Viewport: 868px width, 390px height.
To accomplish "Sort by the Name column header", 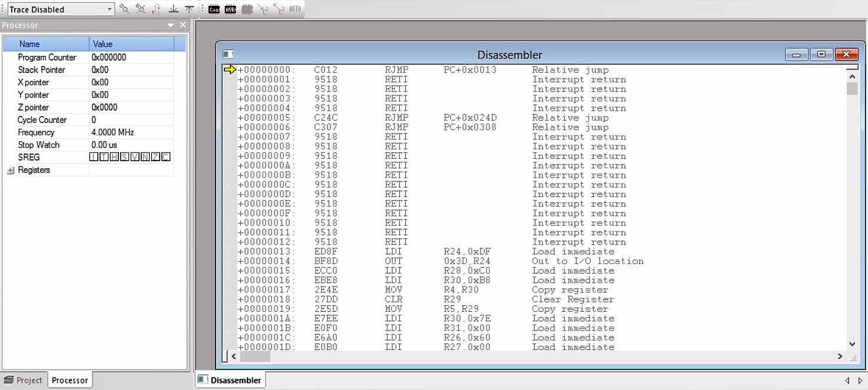I will coord(47,44).
